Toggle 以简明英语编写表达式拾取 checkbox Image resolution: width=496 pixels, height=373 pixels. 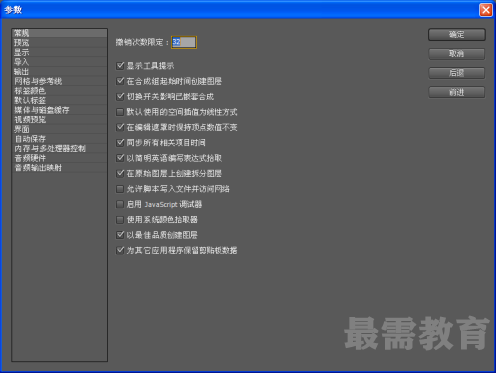[120, 158]
